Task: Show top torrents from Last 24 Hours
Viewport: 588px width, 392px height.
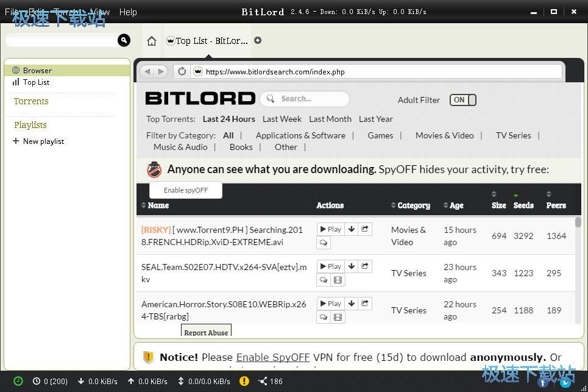Action: (x=228, y=119)
